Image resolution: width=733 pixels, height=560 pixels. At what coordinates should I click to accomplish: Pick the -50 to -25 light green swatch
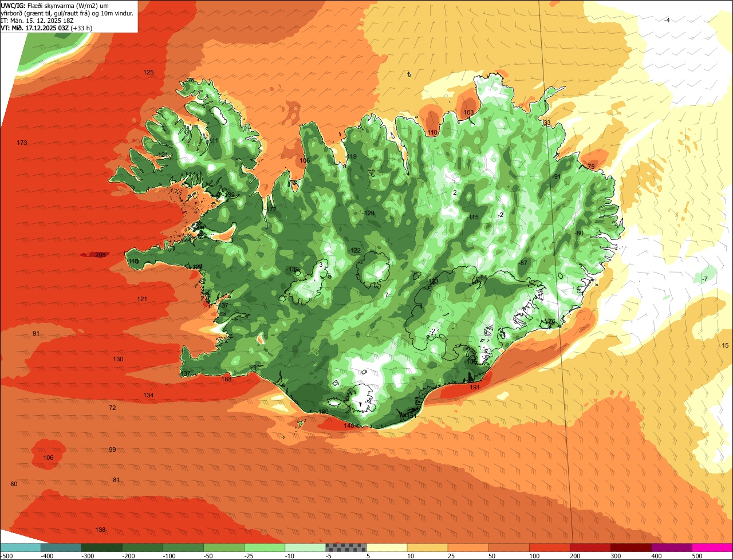(224, 547)
